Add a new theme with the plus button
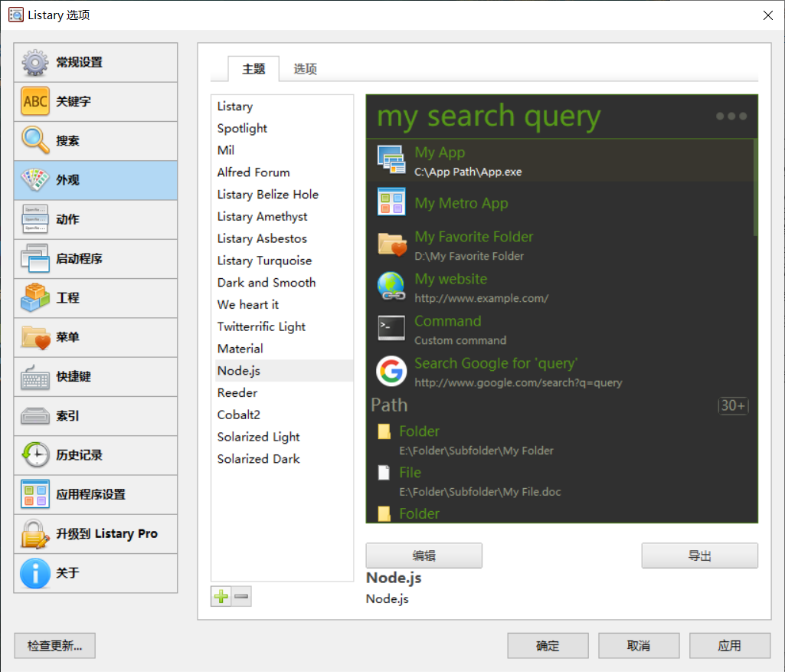 [x=221, y=595]
